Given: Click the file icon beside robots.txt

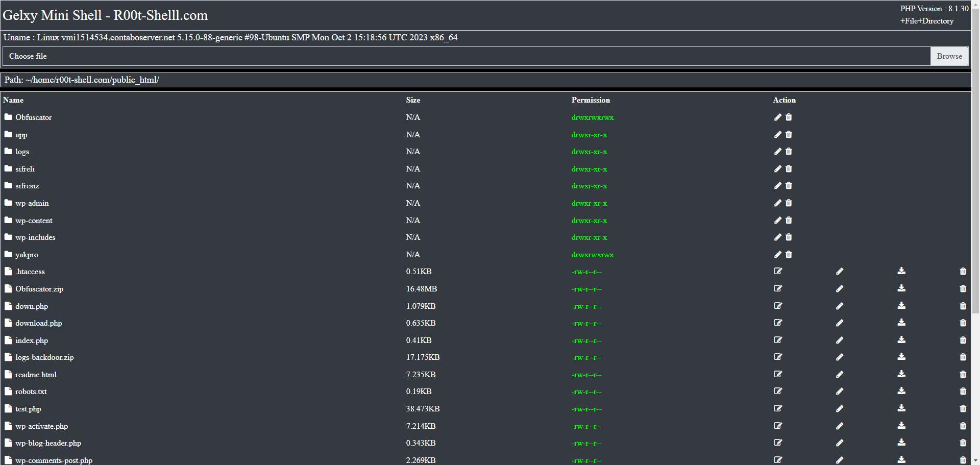Looking at the screenshot, I should point(8,391).
